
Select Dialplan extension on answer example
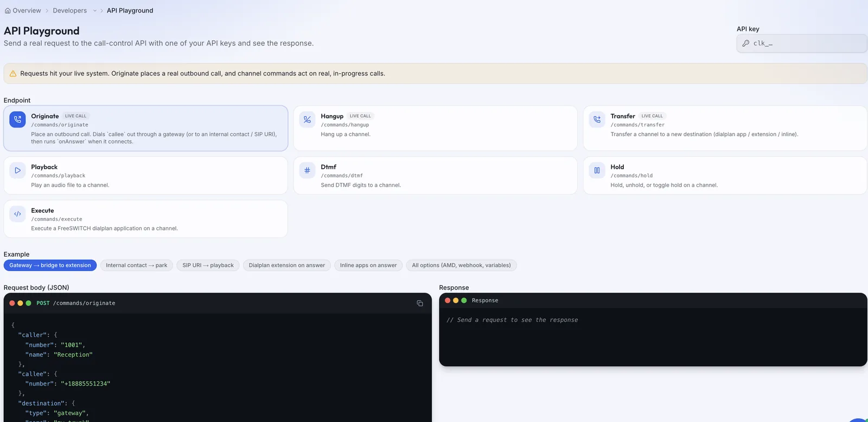click(287, 265)
